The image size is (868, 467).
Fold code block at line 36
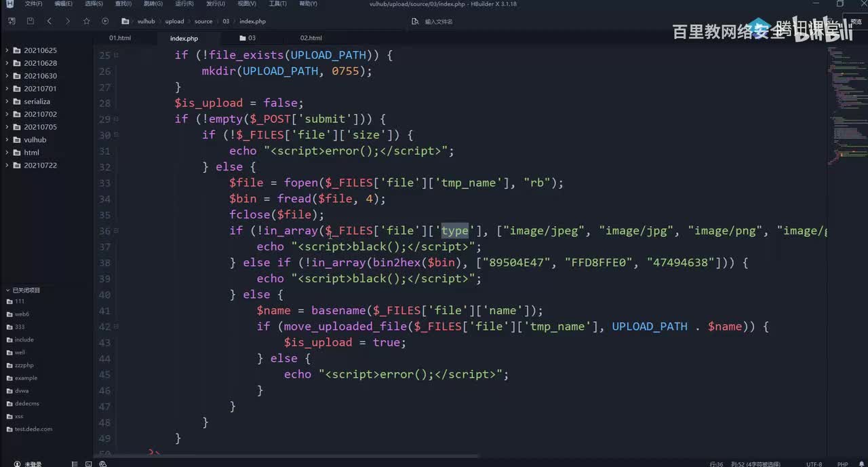(x=116, y=231)
